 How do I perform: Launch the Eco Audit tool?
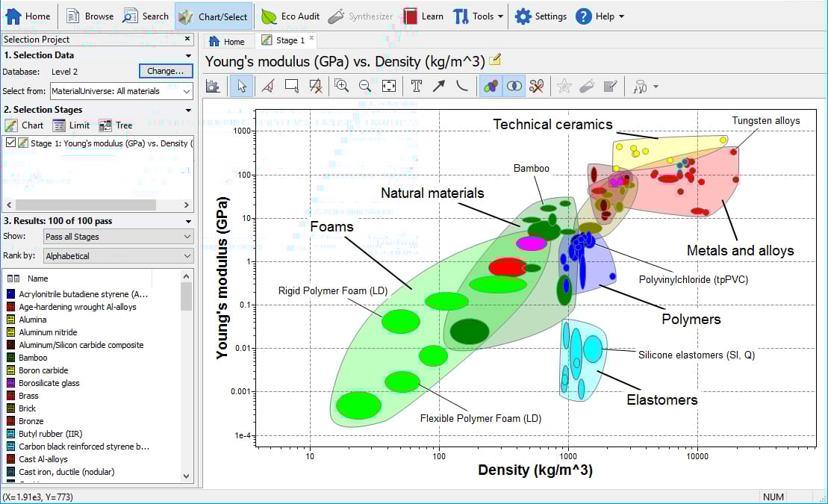[x=290, y=16]
